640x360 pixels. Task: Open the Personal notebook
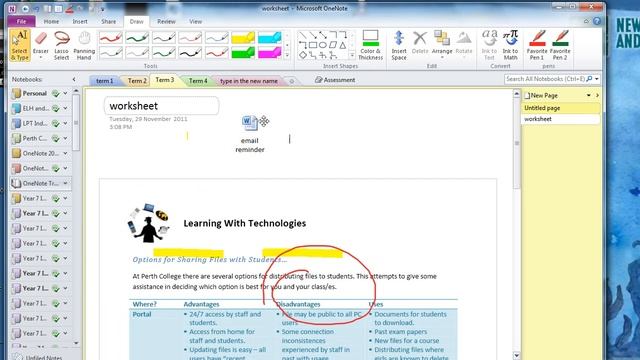point(35,93)
